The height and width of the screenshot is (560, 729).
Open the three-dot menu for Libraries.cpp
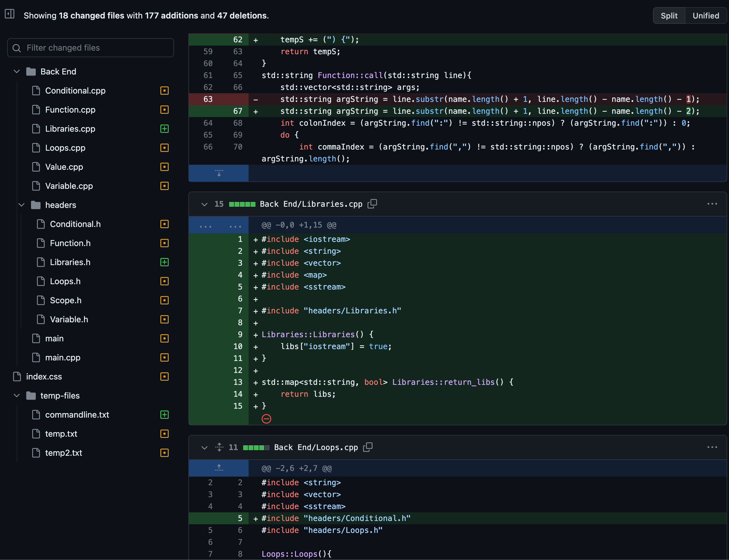pyautogui.click(x=712, y=204)
